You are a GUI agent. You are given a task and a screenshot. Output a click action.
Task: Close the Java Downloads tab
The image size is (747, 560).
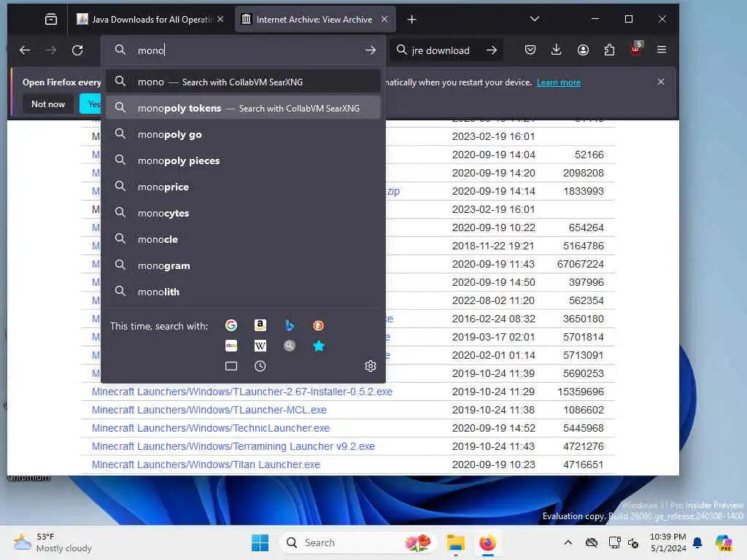tap(220, 19)
